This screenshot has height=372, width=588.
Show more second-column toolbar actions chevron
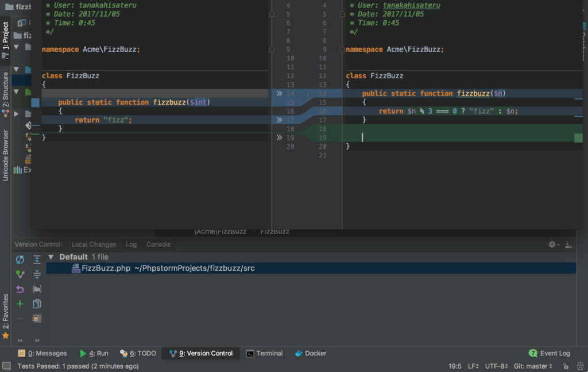[37, 340]
